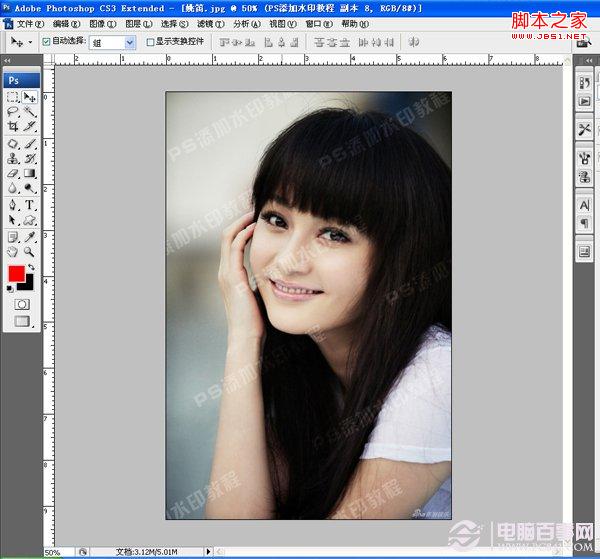The width and height of the screenshot is (600, 559).
Task: Select the Lasso tool
Action: coord(13,112)
